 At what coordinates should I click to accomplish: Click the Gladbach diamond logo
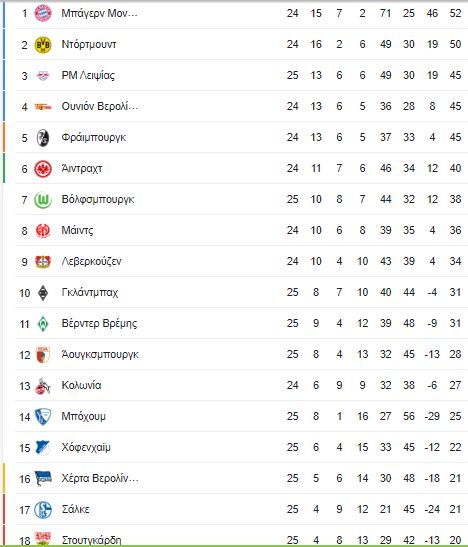click(43, 293)
